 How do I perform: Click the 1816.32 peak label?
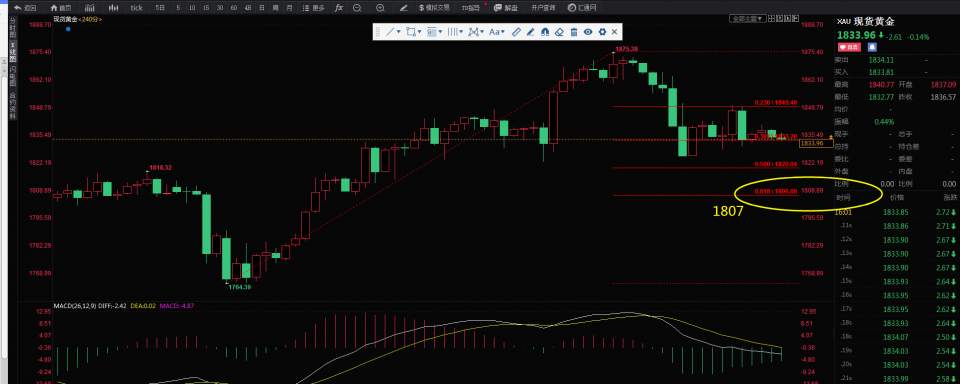160,167
